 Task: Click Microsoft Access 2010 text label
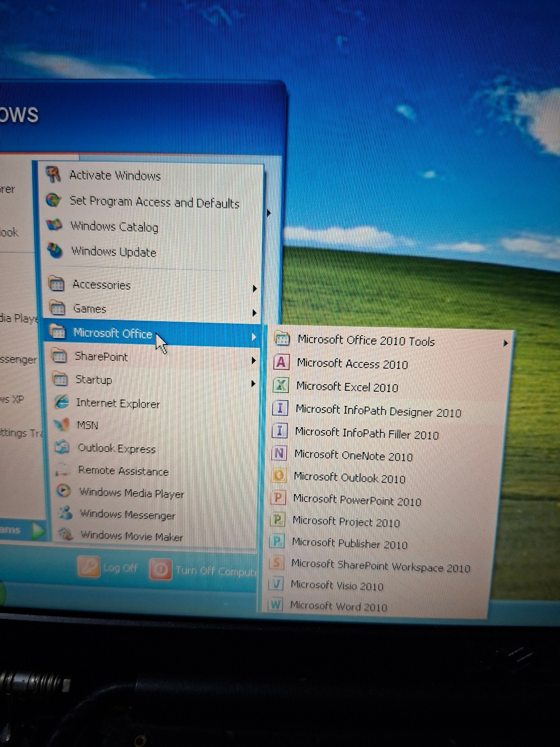click(352, 363)
